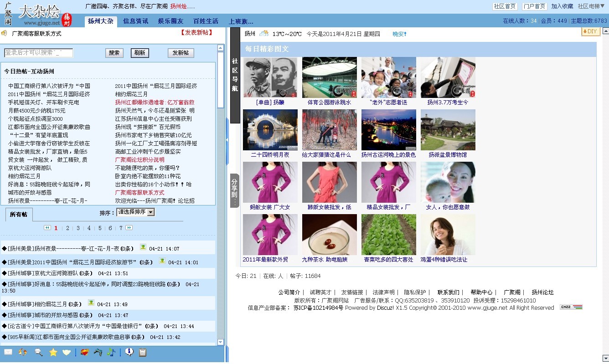Open the 体育公园游泳跳水 pool thumbnail
This screenshot has width=609, height=364.
pos(330,77)
